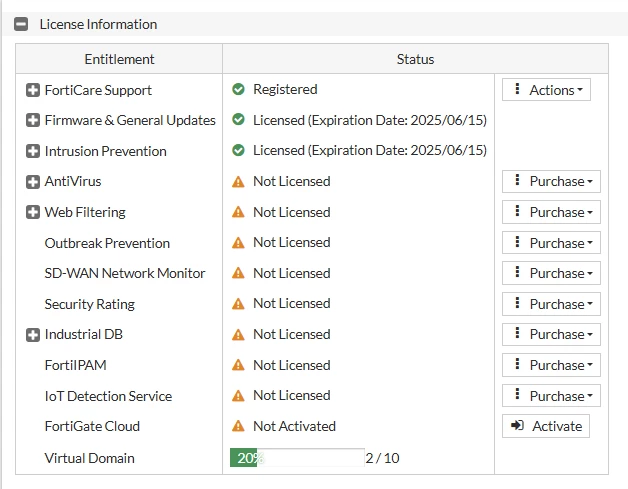Expand the Industrial DB entitlement
Screen dimensions: 628x489
click(33, 335)
